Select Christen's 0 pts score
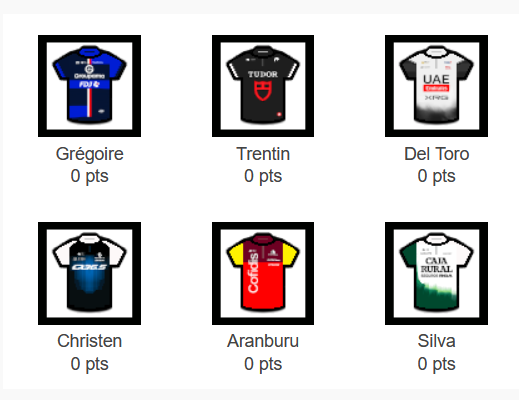The width and height of the screenshot is (519, 400). tap(89, 364)
